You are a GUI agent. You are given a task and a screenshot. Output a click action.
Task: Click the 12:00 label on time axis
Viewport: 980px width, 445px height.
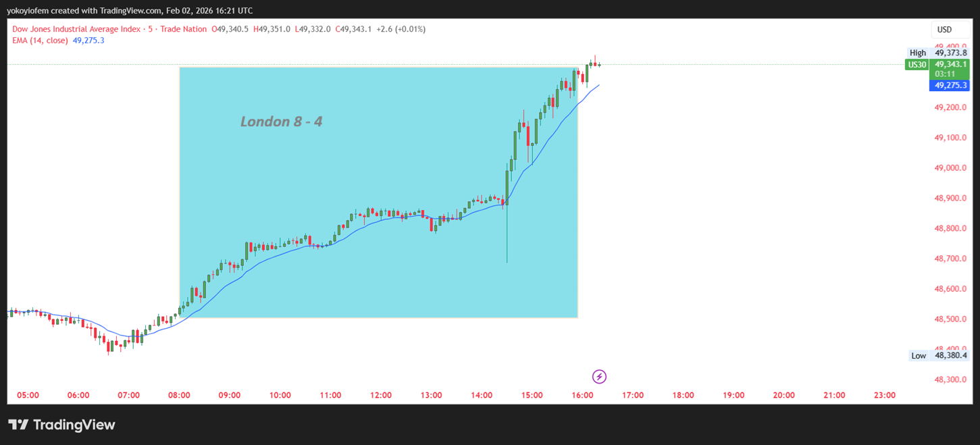[381, 395]
